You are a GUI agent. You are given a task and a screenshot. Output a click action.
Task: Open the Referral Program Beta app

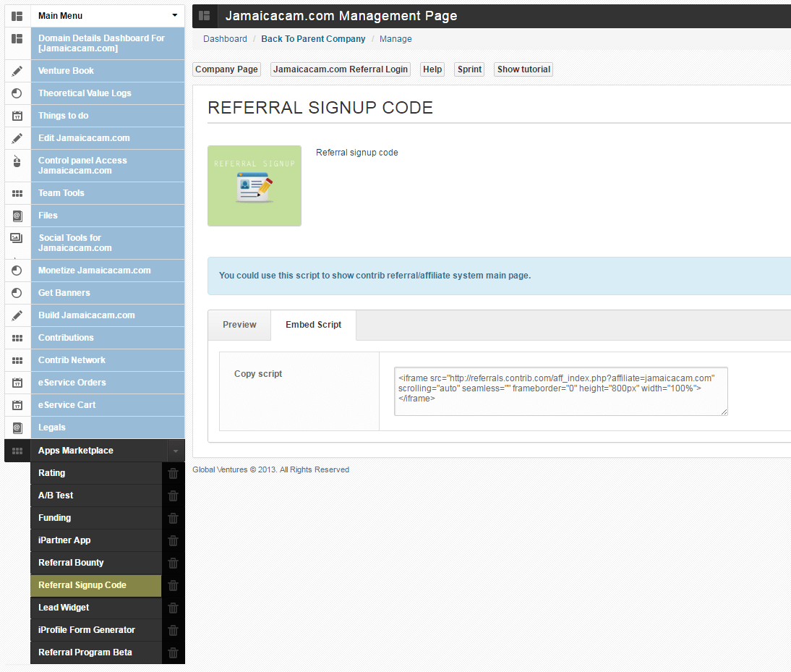pos(96,652)
